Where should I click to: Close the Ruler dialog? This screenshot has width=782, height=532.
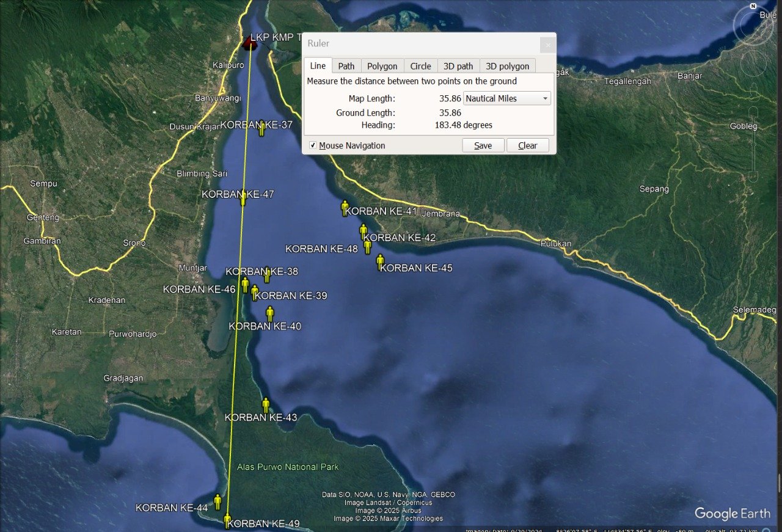tap(547, 45)
